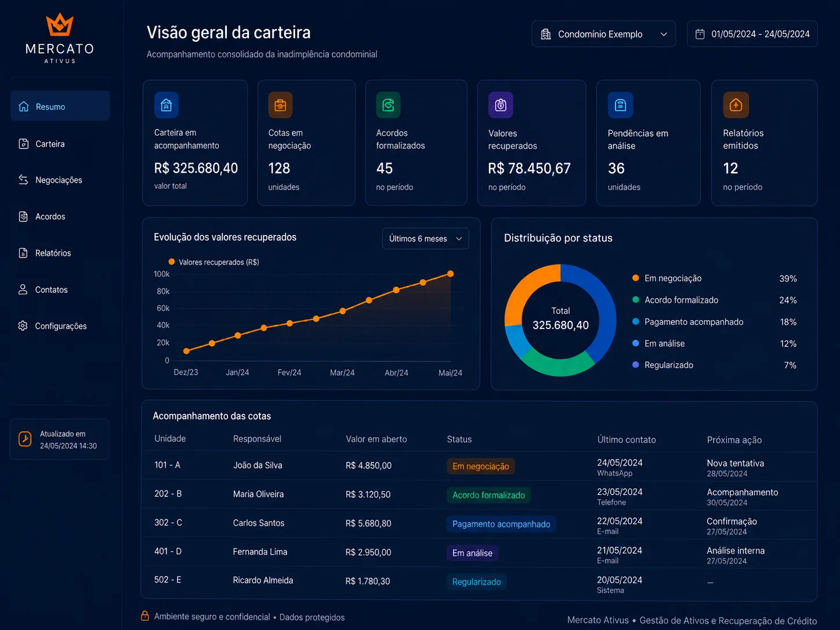Viewport: 840px width, 630px height.
Task: Open the Relatórios menu item
Action: tap(53, 253)
